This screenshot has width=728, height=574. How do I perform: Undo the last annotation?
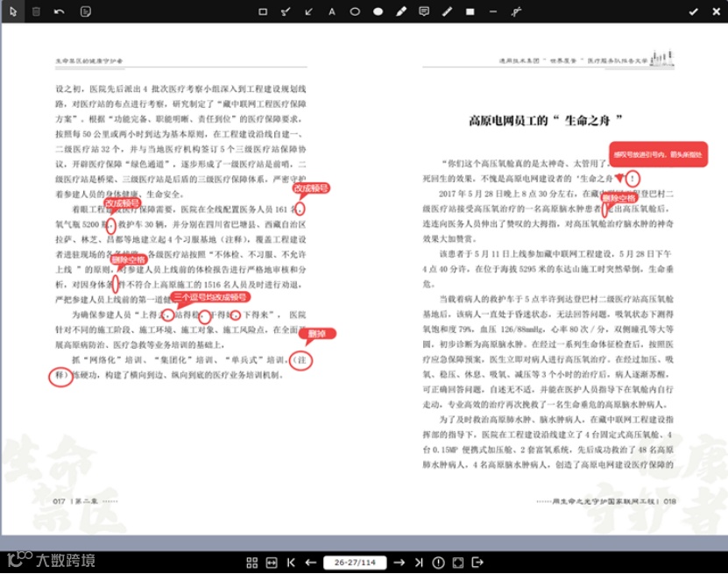pos(59,11)
